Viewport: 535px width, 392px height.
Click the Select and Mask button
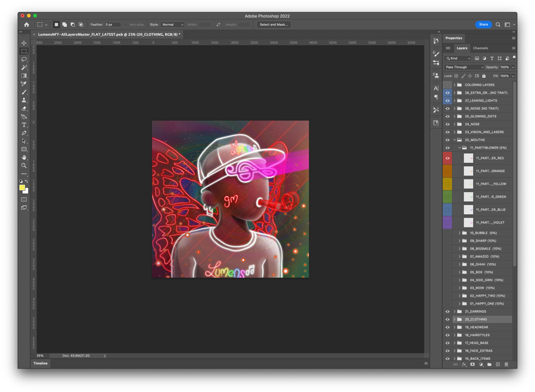coord(273,25)
